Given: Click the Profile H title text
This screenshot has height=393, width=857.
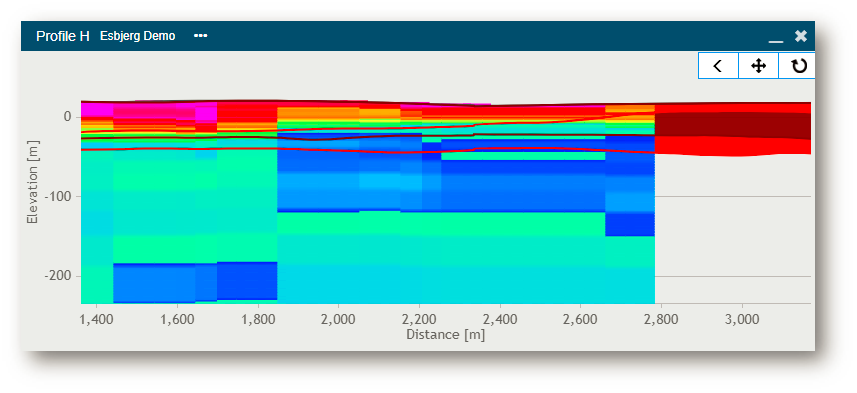Looking at the screenshot, I should (63, 36).
